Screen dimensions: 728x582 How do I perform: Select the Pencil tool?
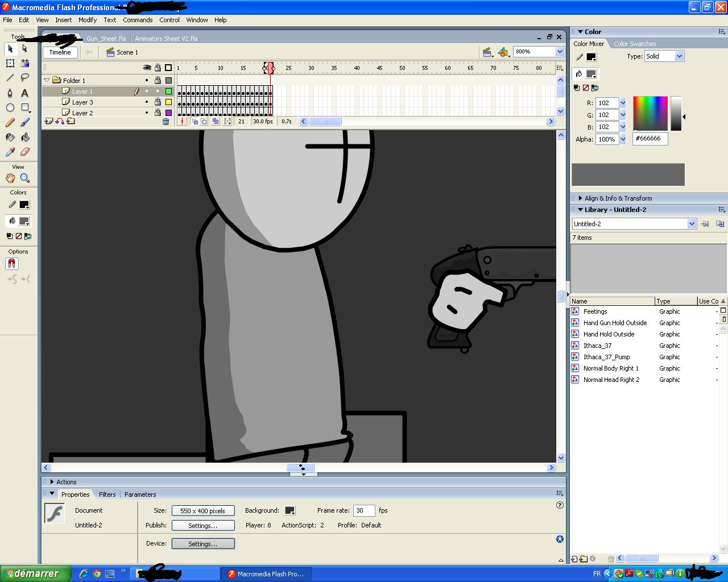tap(10, 122)
